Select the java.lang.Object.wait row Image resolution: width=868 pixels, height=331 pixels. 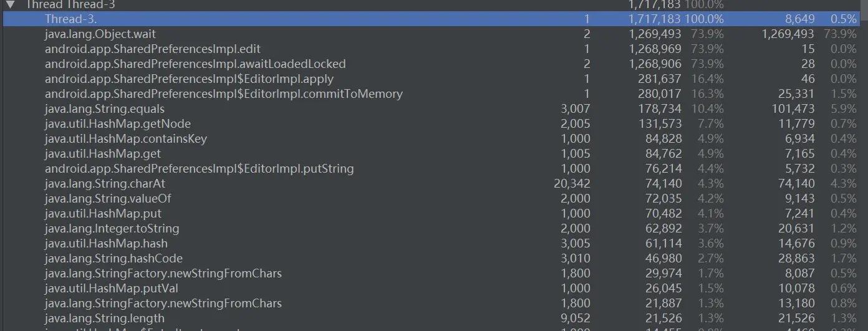(x=434, y=34)
